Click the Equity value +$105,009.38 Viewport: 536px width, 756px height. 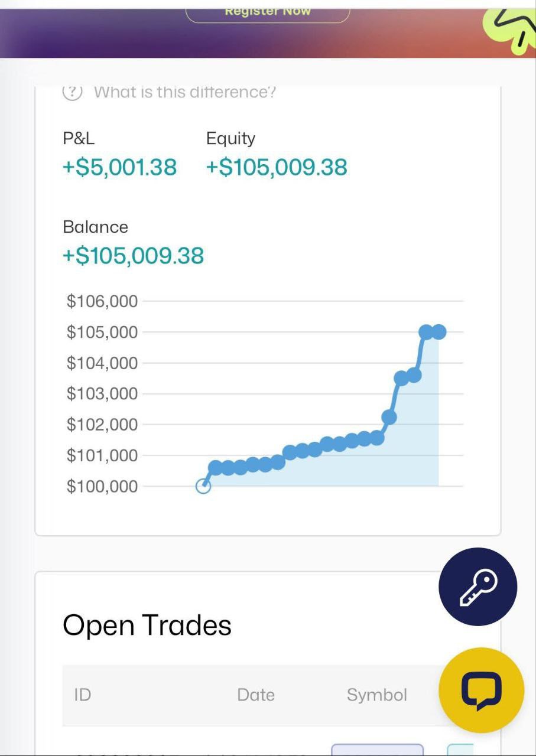tap(277, 167)
